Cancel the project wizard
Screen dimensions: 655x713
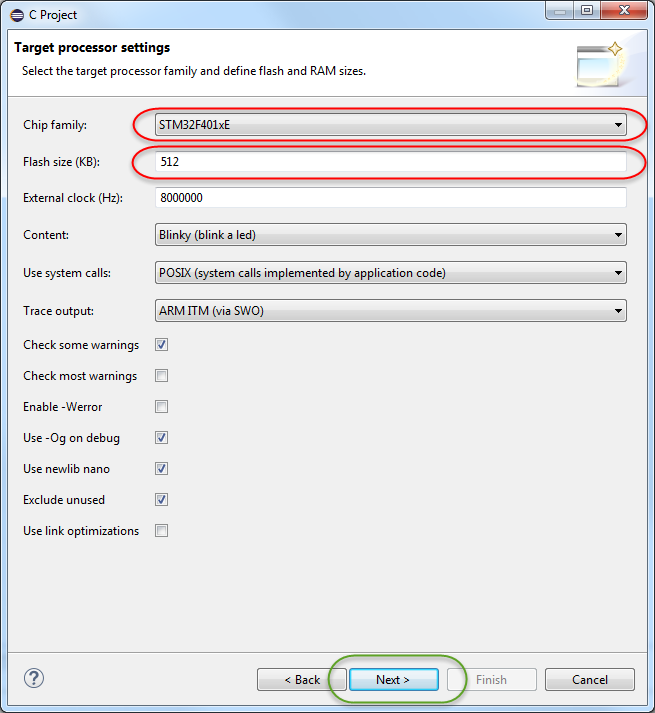tap(590, 679)
